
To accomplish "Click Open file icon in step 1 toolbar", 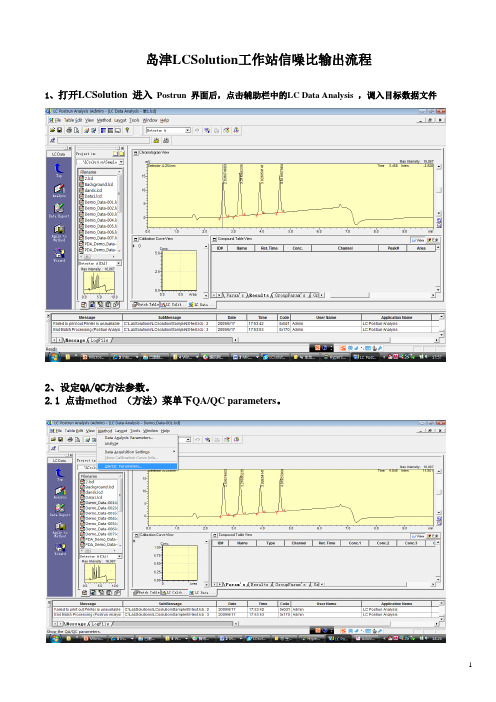I will (x=52, y=130).
